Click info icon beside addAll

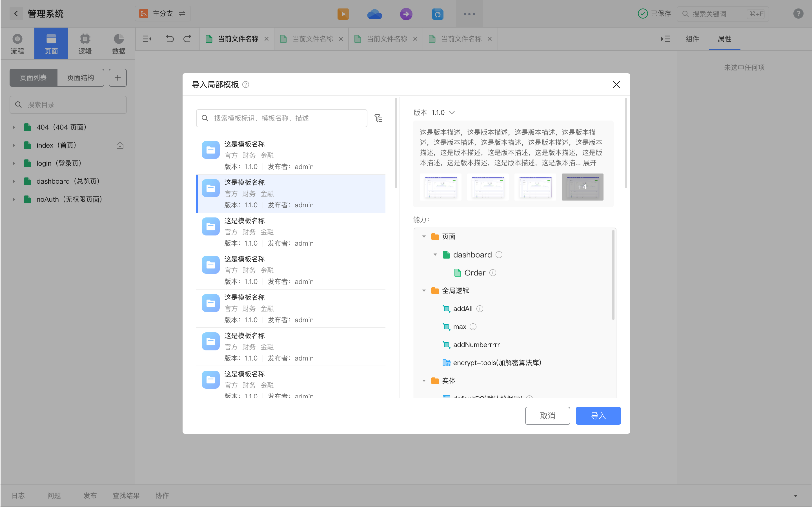(x=480, y=308)
